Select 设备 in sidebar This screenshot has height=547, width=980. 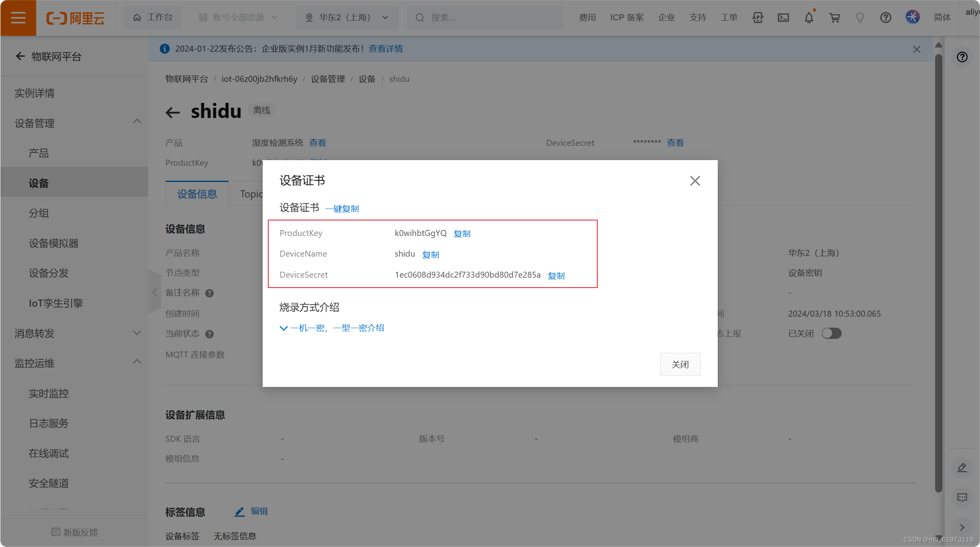[74, 183]
